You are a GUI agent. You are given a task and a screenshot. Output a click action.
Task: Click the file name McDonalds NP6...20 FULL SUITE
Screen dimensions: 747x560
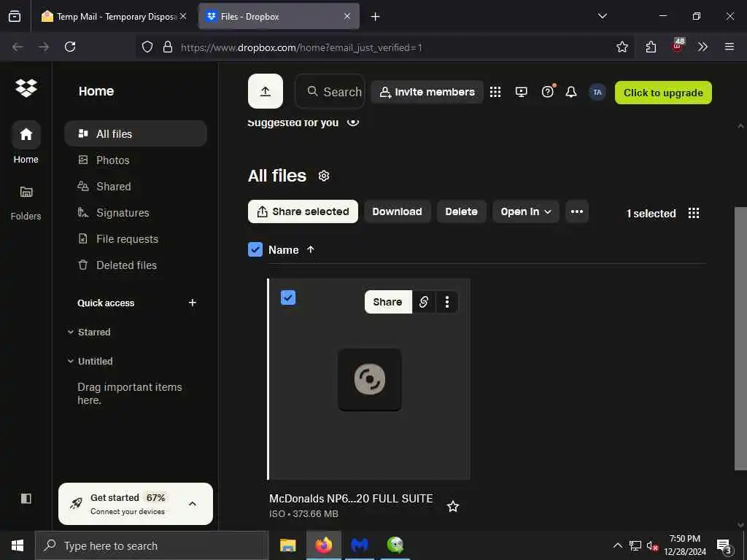click(351, 499)
